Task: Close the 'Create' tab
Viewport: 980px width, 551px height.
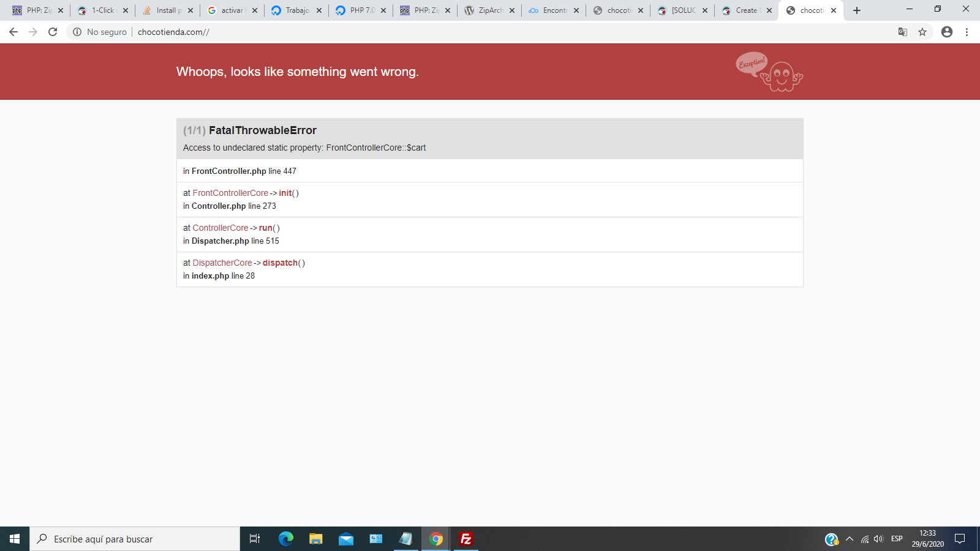Action: (769, 10)
